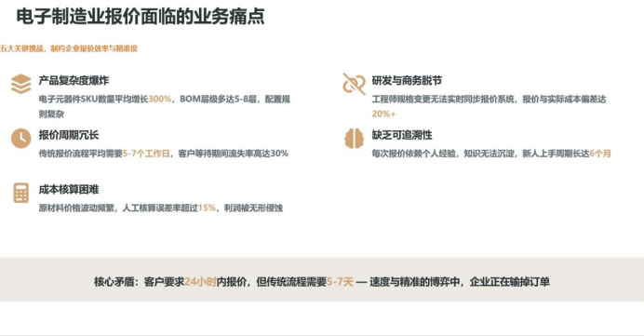This screenshot has height=336, width=644.
Task: Click the brain icon beside 缺乏可追溯性
Action: click(354, 139)
